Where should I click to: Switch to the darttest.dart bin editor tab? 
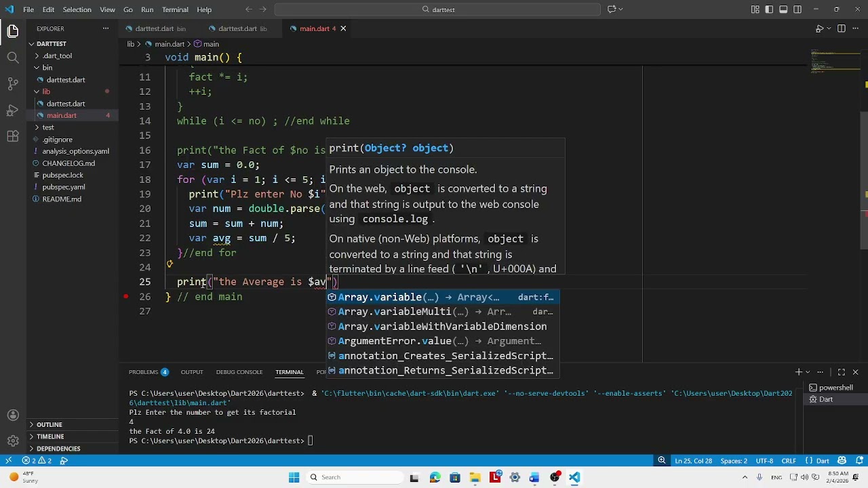pyautogui.click(x=161, y=28)
